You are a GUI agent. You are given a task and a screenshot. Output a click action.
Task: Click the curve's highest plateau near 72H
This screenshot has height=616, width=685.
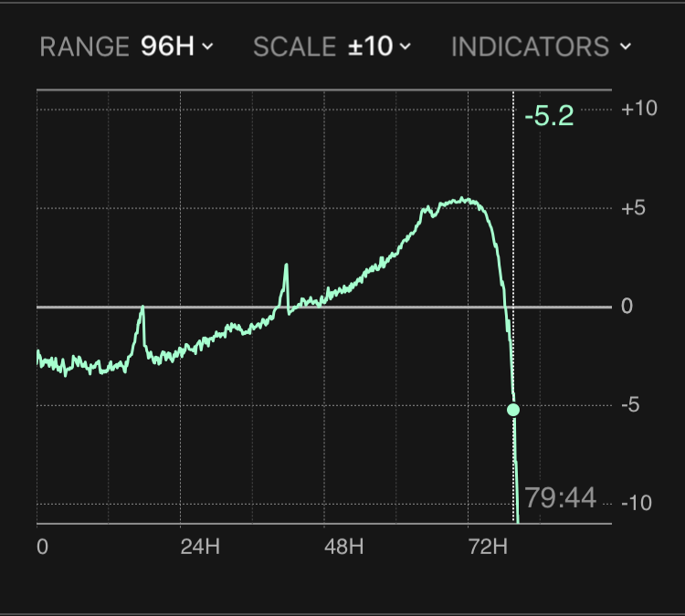[x=464, y=200]
